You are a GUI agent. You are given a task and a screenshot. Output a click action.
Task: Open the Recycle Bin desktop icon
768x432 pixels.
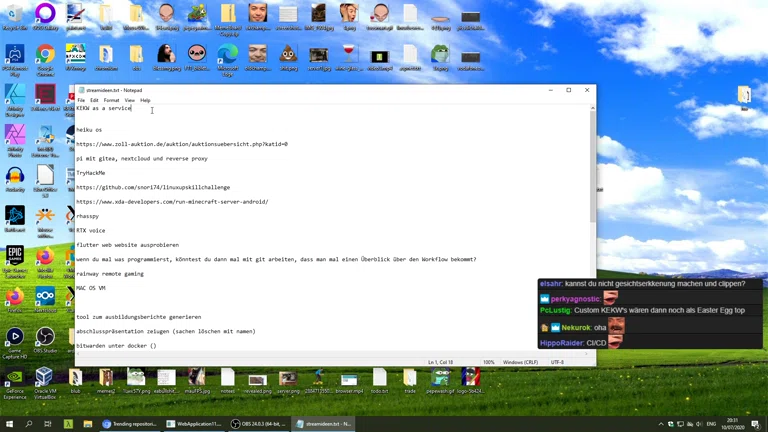click(x=15, y=16)
